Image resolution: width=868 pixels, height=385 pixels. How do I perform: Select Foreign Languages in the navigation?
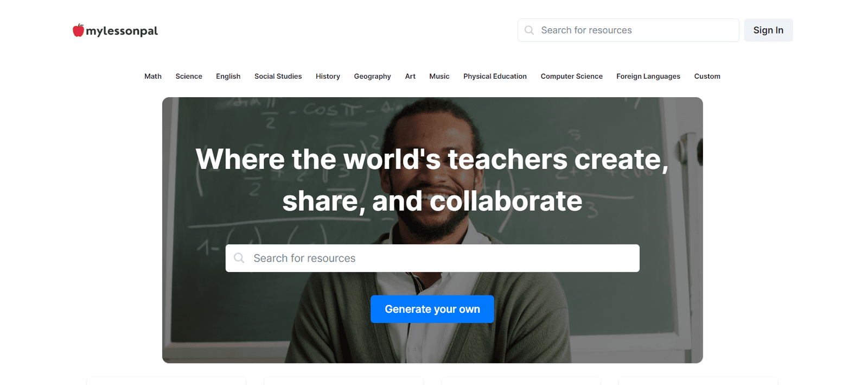[648, 77]
